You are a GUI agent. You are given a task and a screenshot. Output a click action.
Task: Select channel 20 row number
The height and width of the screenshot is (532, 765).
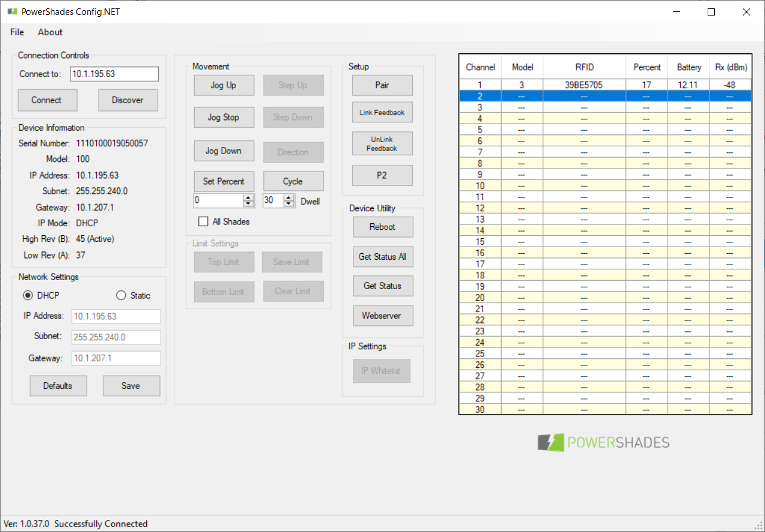click(481, 297)
